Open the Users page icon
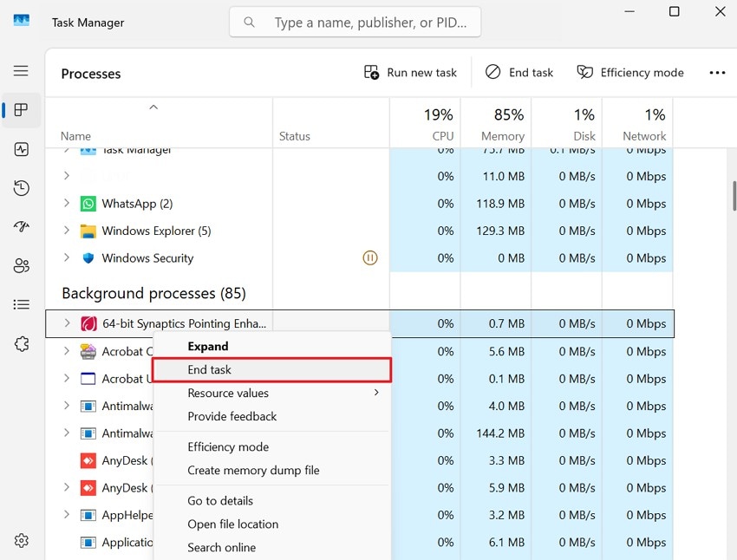Screen dimensions: 737x560 click(21, 264)
